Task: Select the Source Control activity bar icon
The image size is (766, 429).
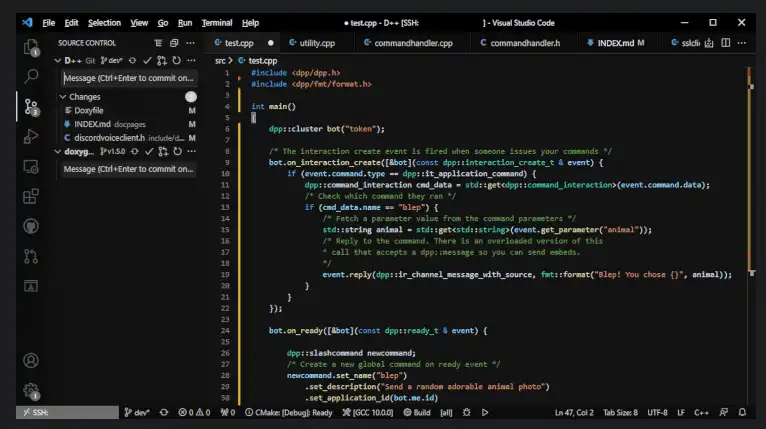Action: coord(31,107)
